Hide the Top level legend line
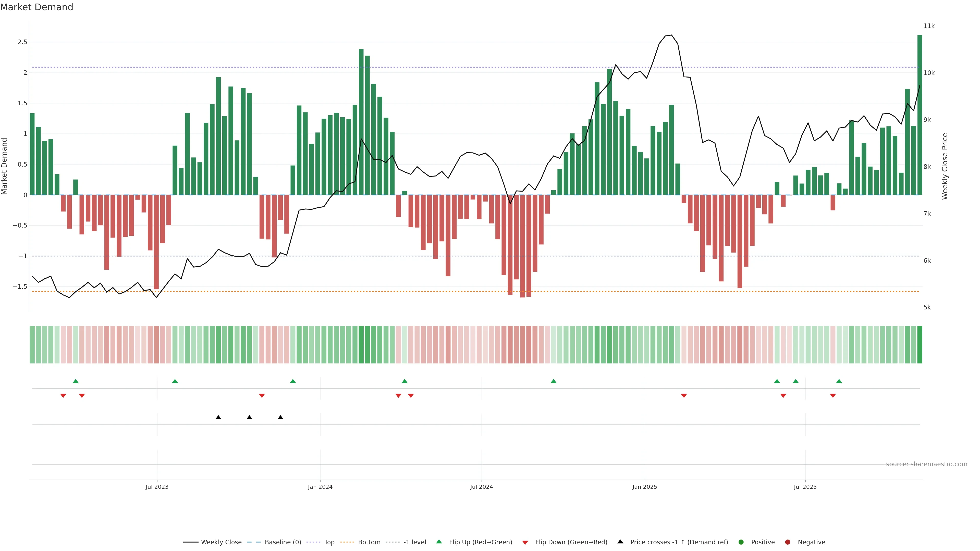Image resolution: width=980 pixels, height=551 pixels. click(x=329, y=542)
